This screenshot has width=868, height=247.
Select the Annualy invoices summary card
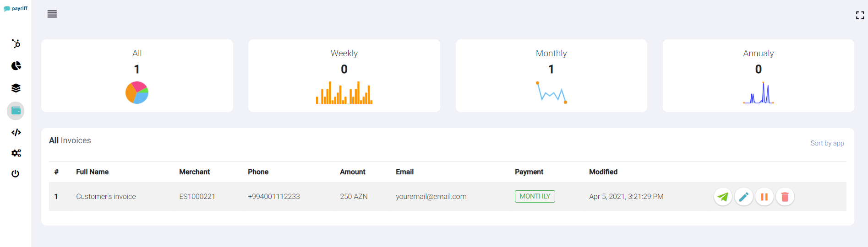[x=758, y=75]
